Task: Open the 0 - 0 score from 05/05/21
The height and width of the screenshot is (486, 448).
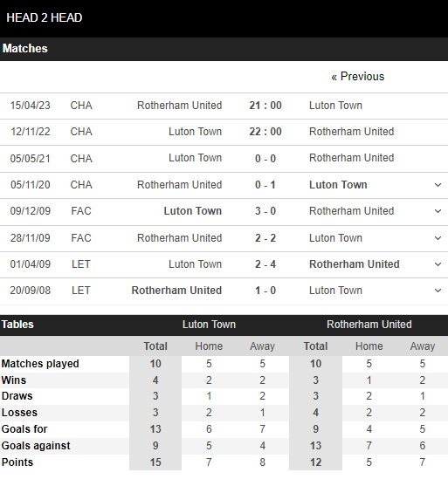Action: point(265,159)
